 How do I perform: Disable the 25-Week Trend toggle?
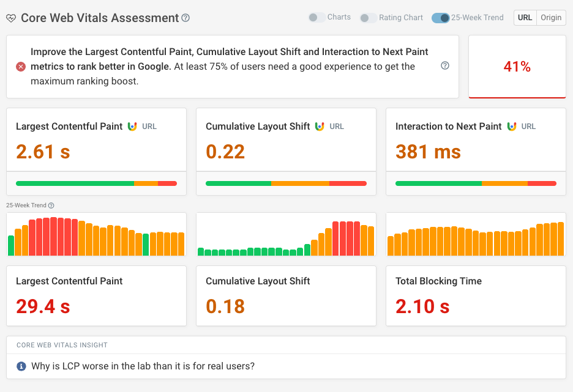click(440, 18)
